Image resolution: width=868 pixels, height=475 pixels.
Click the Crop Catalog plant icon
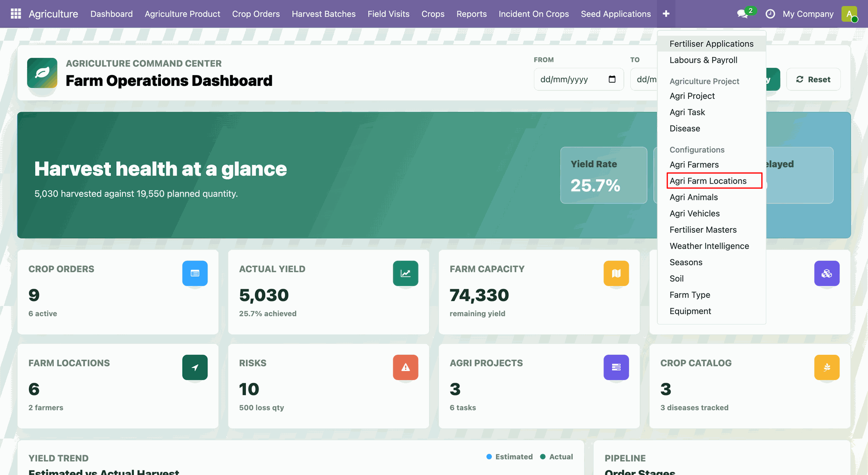click(x=827, y=367)
